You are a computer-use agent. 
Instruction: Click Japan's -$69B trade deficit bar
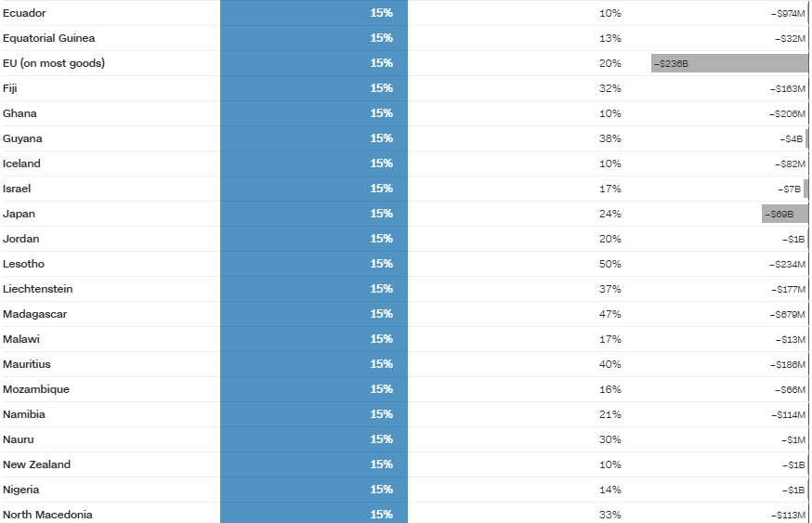(784, 214)
